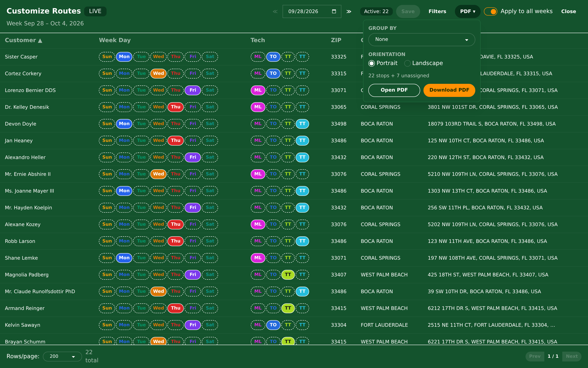Click the disabled Save button
The height and width of the screenshot is (368, 588).
click(408, 11)
